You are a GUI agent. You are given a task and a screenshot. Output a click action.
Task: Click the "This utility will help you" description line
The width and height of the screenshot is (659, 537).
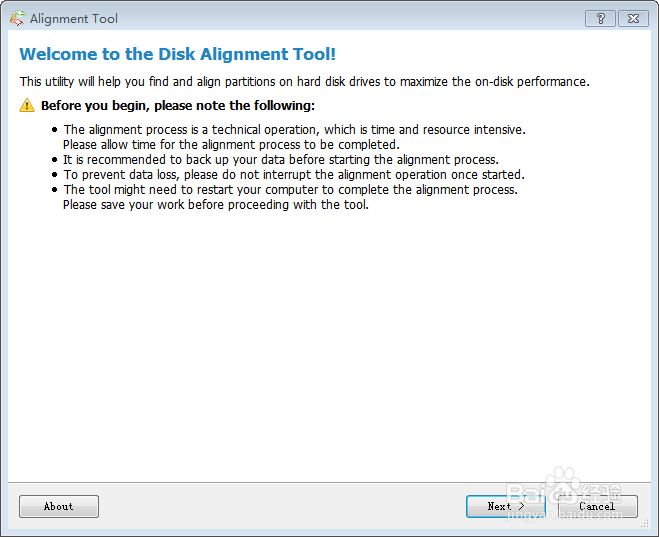click(304, 81)
